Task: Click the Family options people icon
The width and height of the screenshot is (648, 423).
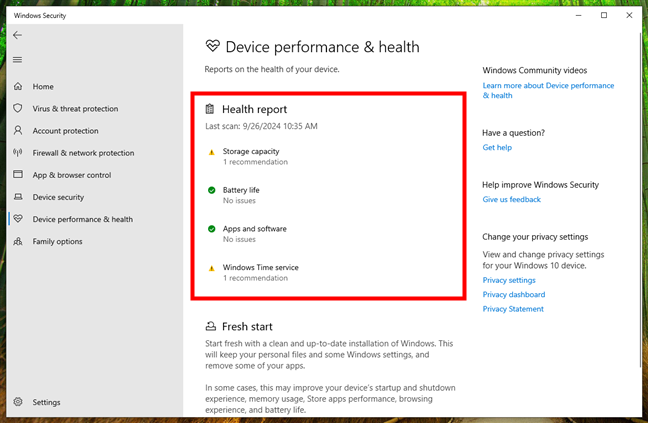Action: click(18, 241)
